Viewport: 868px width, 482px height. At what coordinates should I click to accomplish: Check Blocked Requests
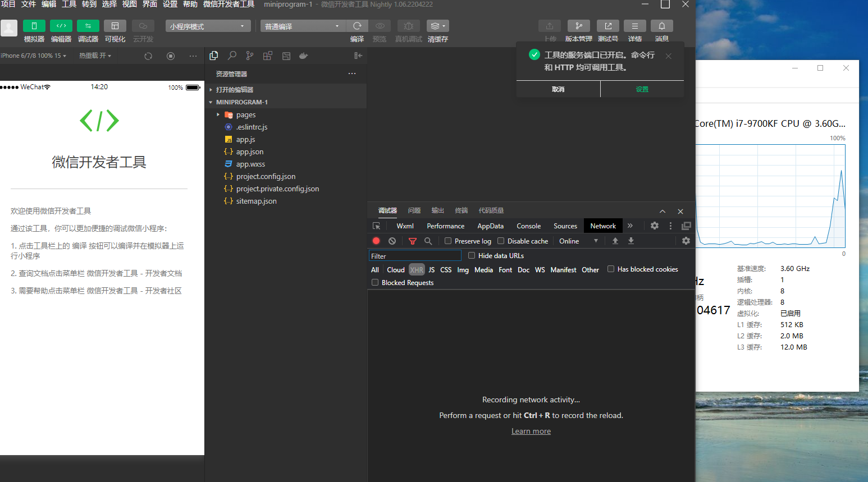pos(375,282)
